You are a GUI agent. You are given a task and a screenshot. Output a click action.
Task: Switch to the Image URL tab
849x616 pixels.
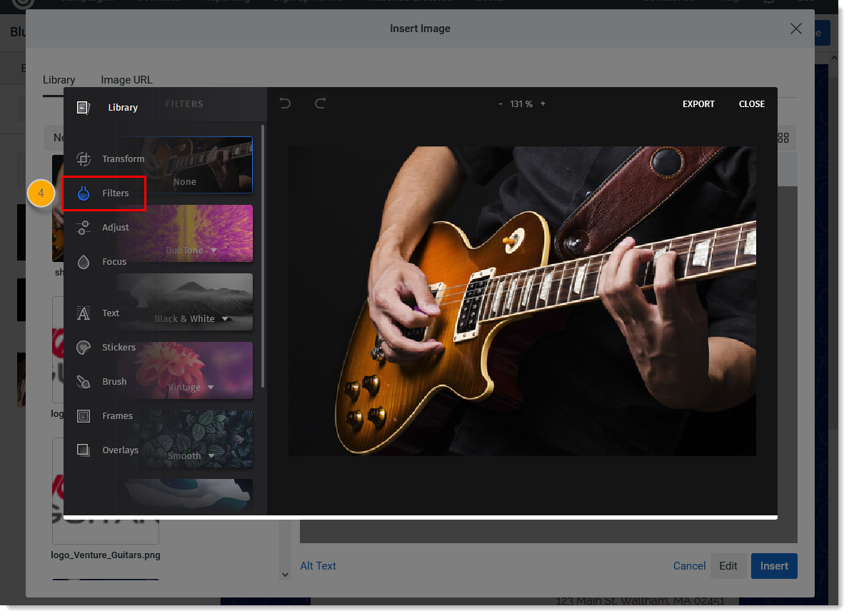126,79
